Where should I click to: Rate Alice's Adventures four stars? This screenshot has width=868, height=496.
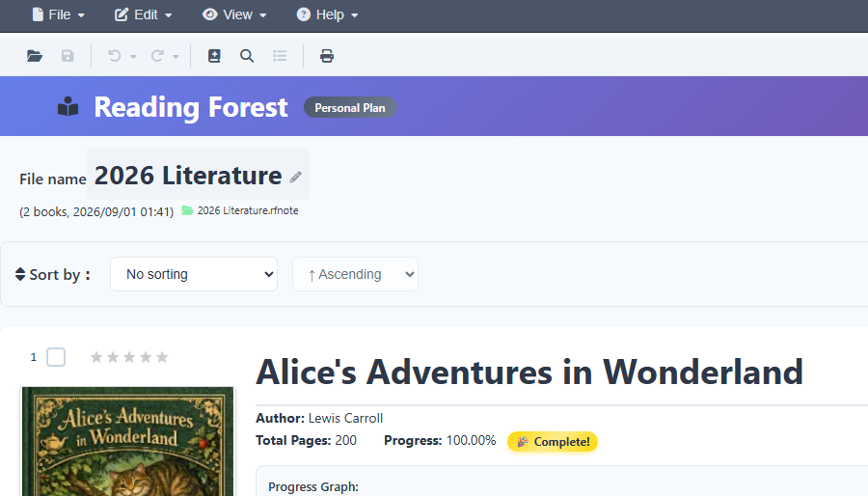click(146, 357)
